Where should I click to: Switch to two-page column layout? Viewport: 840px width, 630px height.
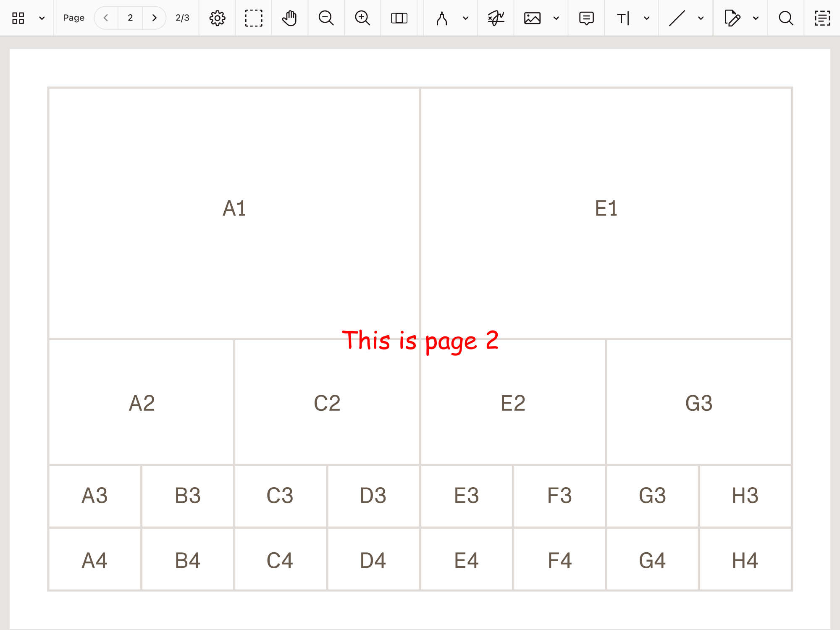click(x=399, y=18)
